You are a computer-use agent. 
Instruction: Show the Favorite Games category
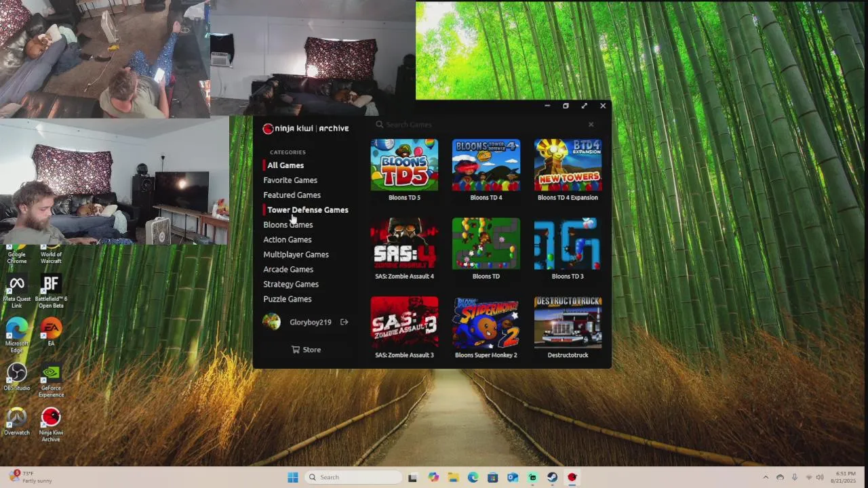click(290, 180)
